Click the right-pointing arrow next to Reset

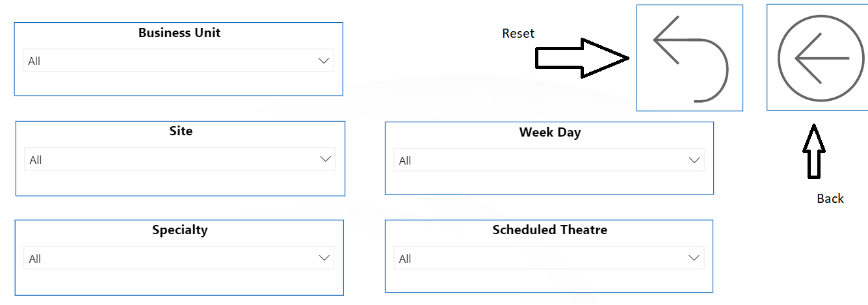click(x=582, y=59)
